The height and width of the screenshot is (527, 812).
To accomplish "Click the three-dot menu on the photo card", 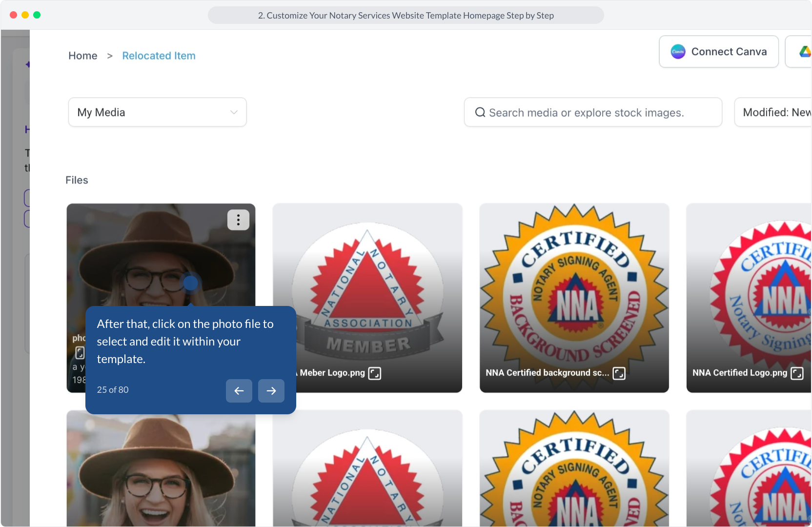I will point(238,220).
